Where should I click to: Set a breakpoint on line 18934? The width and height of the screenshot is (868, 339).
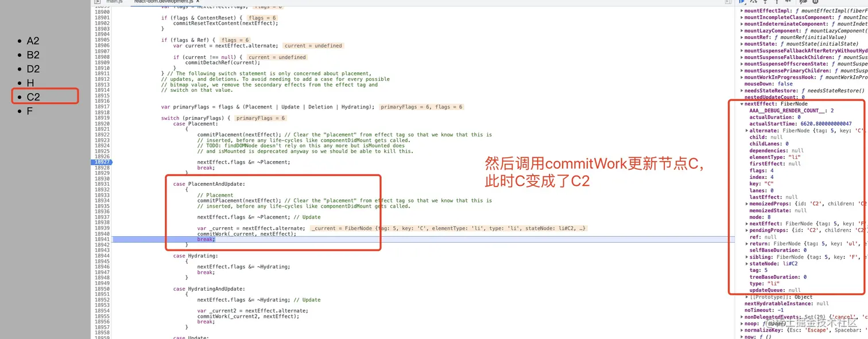[102, 201]
